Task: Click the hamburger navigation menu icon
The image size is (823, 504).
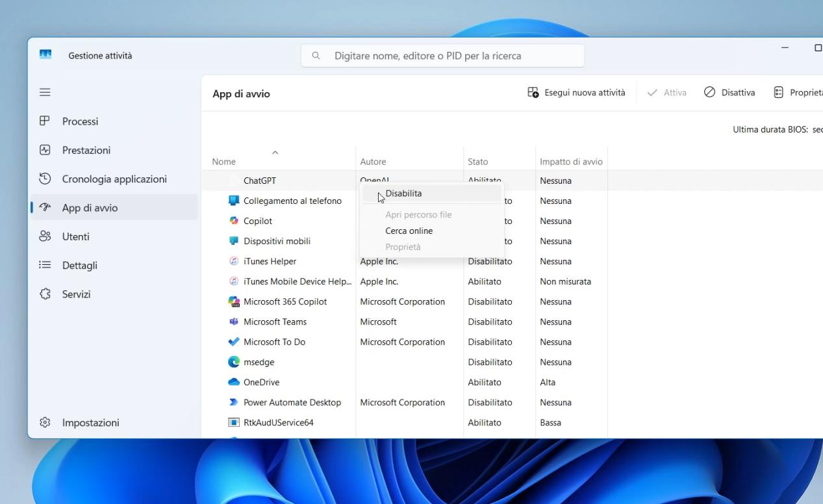Action: [45, 92]
